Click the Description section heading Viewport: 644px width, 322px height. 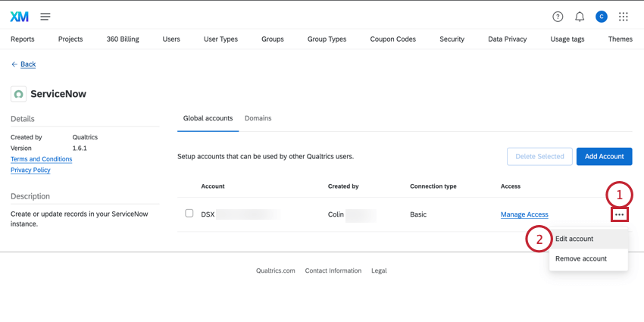(x=30, y=196)
